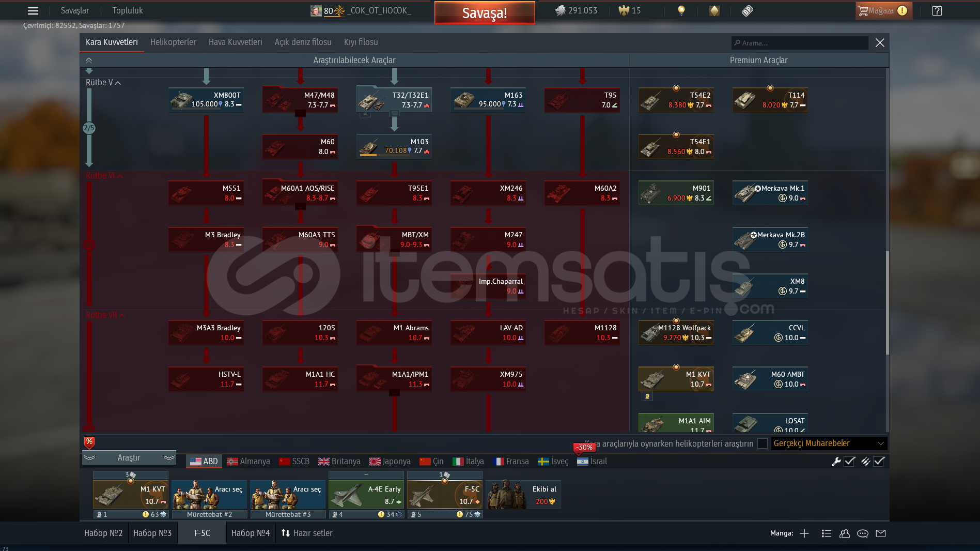Open the battle pass ticket icon
Viewport: 980px width, 551px height.
pyautogui.click(x=747, y=10)
